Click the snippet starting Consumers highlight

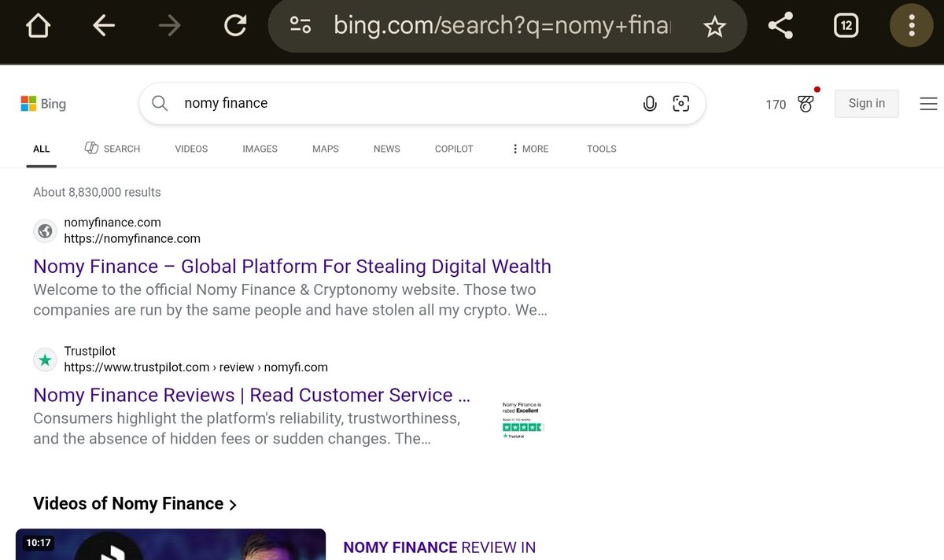pyautogui.click(x=247, y=429)
